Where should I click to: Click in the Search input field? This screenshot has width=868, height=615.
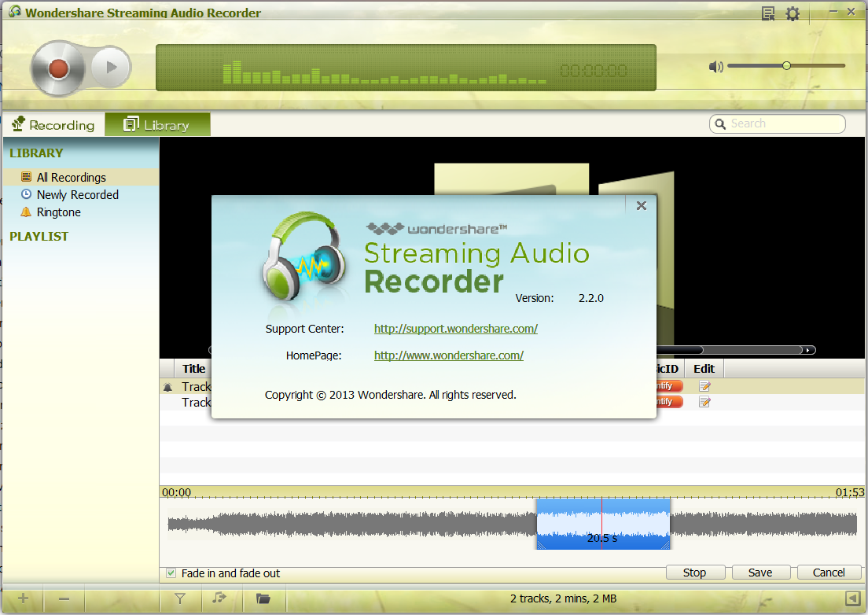pos(778,124)
